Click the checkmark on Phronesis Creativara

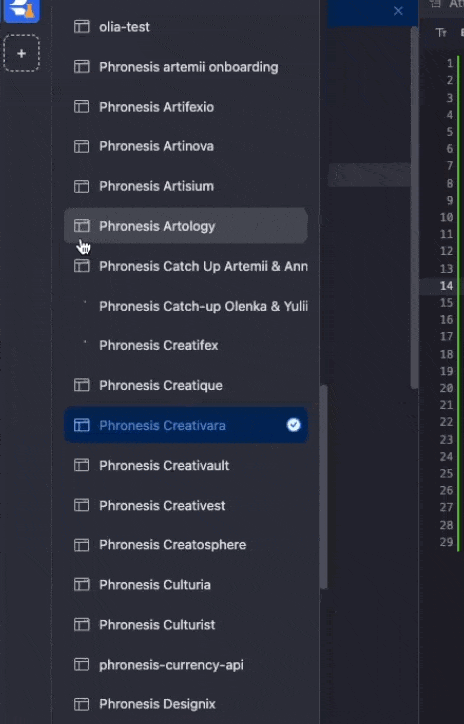click(x=294, y=425)
